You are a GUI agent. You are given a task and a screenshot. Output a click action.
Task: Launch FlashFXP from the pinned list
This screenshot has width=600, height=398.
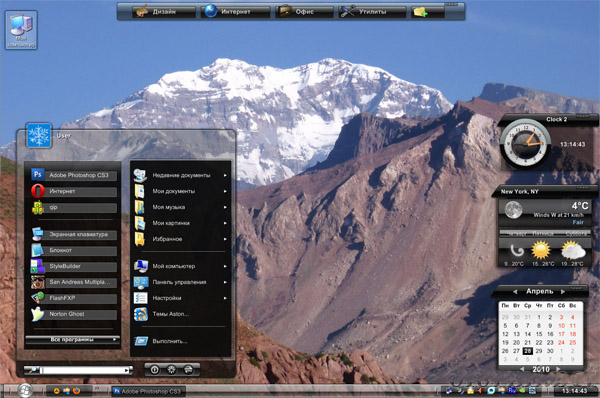(74, 298)
